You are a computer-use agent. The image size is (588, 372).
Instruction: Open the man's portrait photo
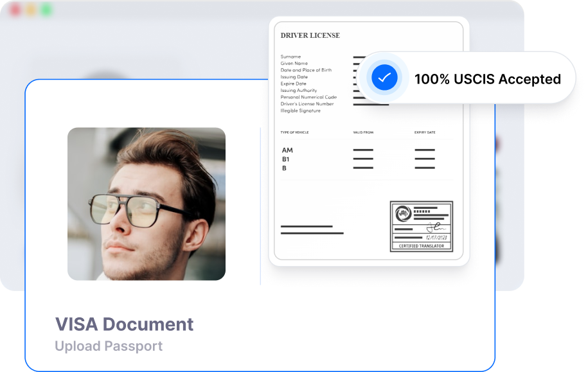(147, 204)
